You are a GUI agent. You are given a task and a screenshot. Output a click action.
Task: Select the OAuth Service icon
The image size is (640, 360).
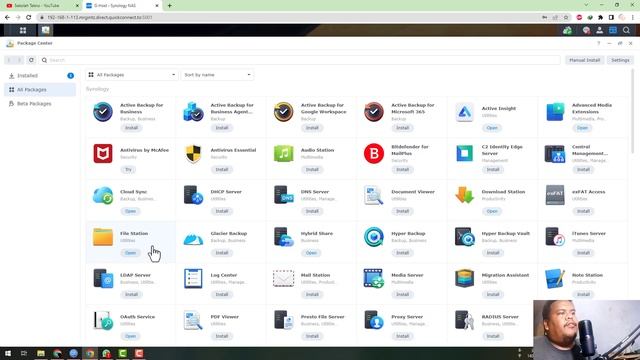click(103, 320)
